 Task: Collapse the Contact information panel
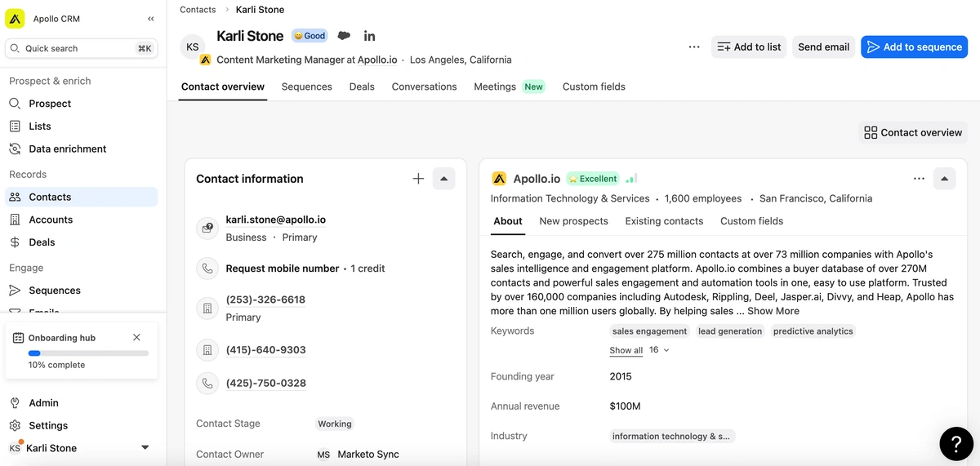pos(443,179)
